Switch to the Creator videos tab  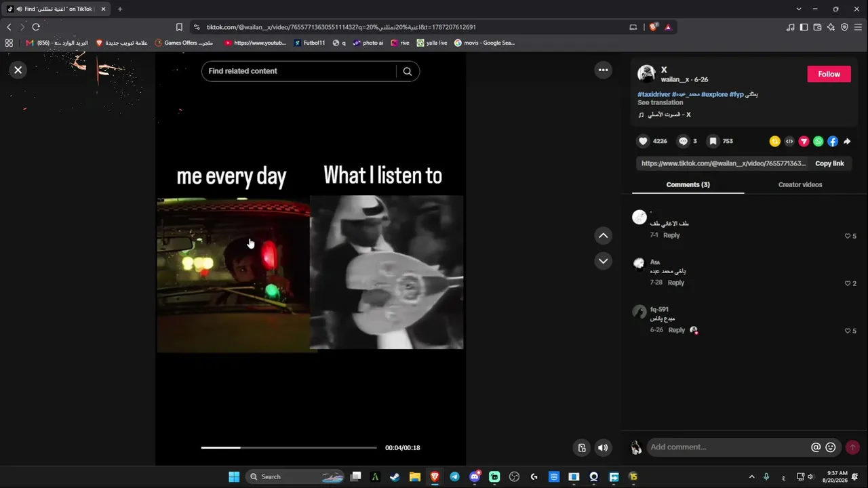(800, 184)
